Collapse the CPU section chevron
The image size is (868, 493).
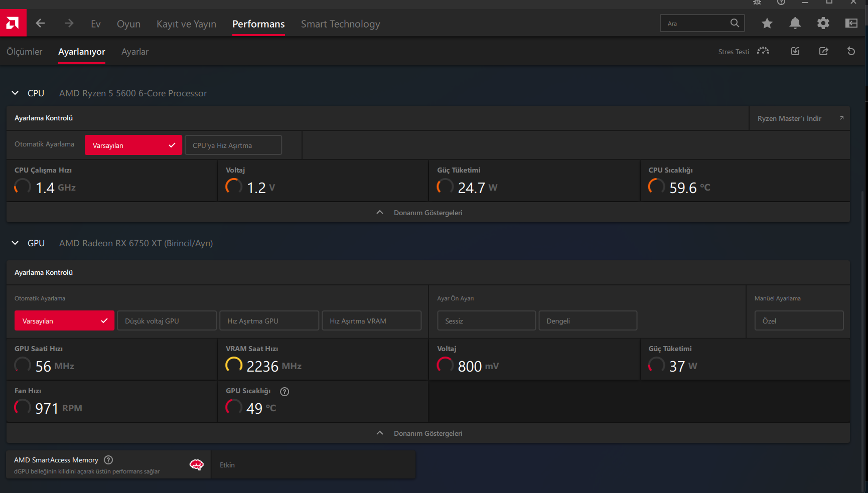15,93
